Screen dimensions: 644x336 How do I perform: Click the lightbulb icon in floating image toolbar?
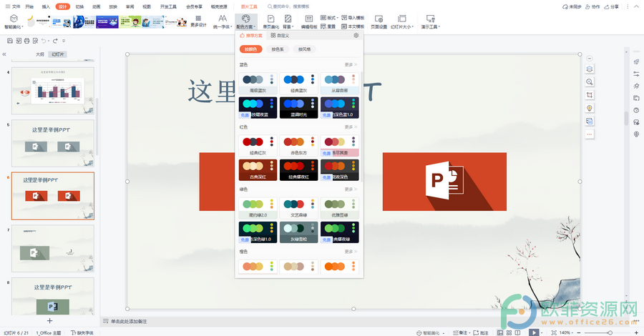click(590, 109)
